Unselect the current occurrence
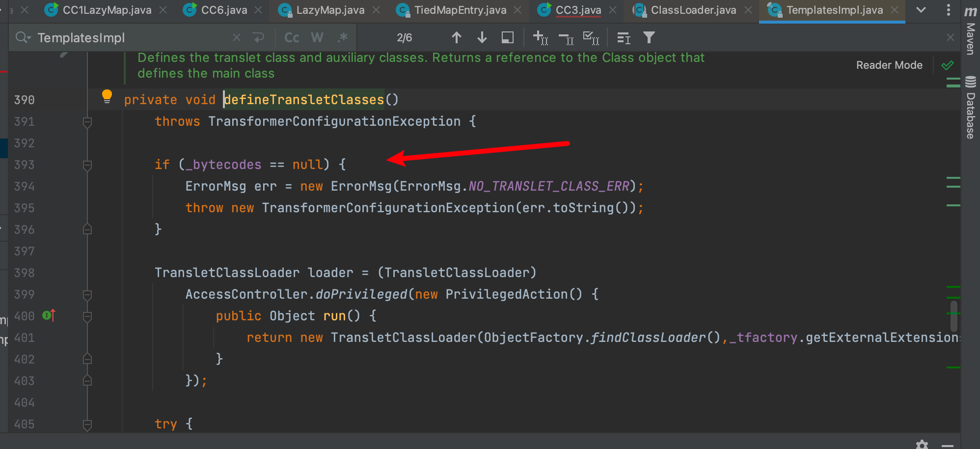Viewport: 980px width, 449px height. [566, 38]
